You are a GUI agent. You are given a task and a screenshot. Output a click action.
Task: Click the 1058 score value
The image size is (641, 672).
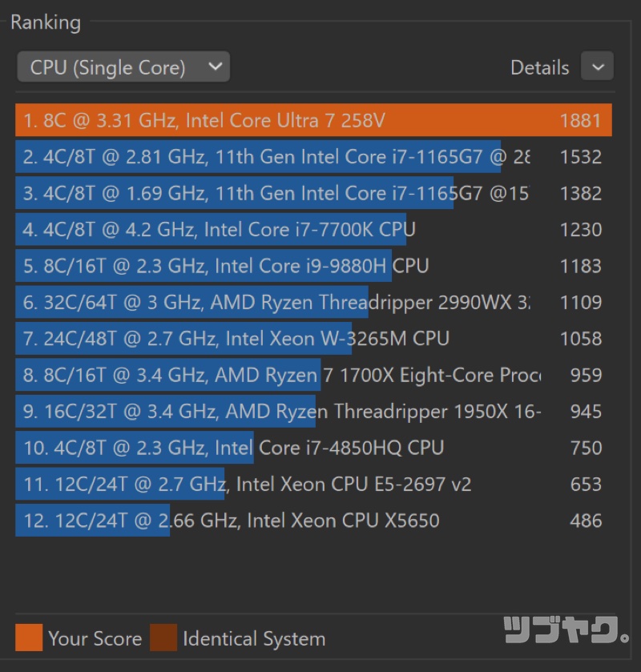coord(581,339)
